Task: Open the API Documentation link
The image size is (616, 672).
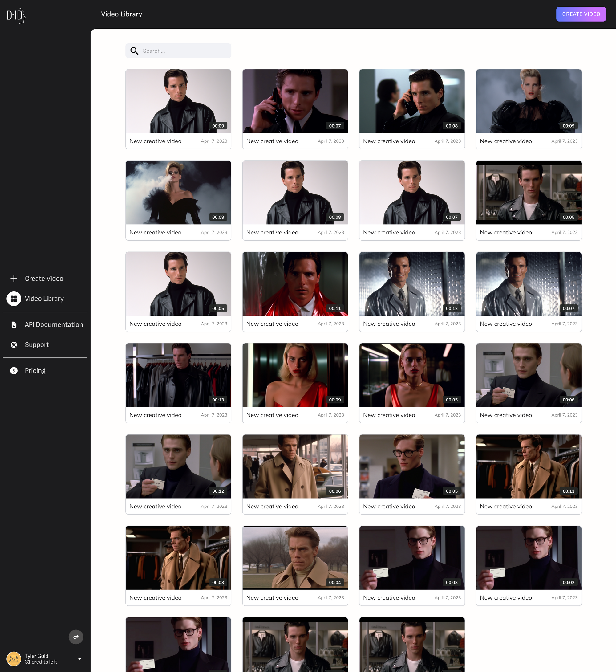Action: (x=54, y=324)
